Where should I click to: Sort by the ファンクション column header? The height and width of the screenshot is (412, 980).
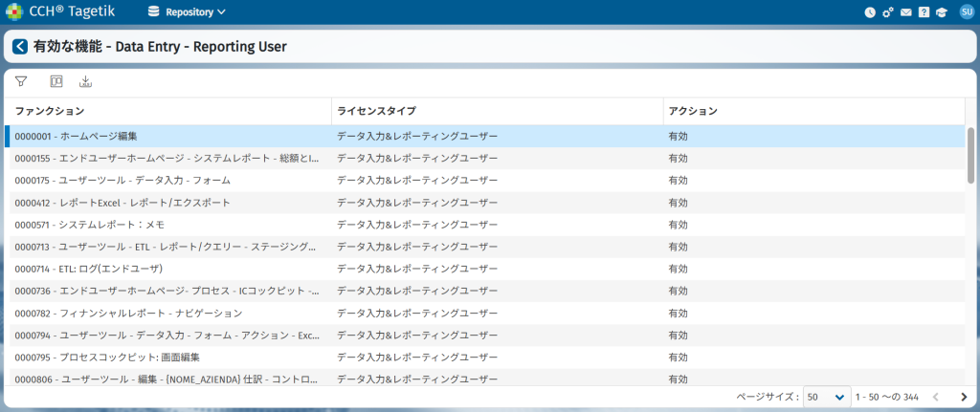pyautogui.click(x=50, y=111)
